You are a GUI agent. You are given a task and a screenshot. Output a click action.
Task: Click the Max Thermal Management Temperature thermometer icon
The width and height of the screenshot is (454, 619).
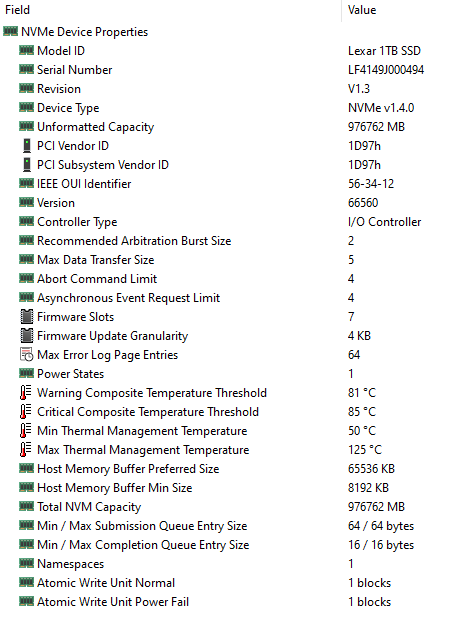click(x=26, y=450)
